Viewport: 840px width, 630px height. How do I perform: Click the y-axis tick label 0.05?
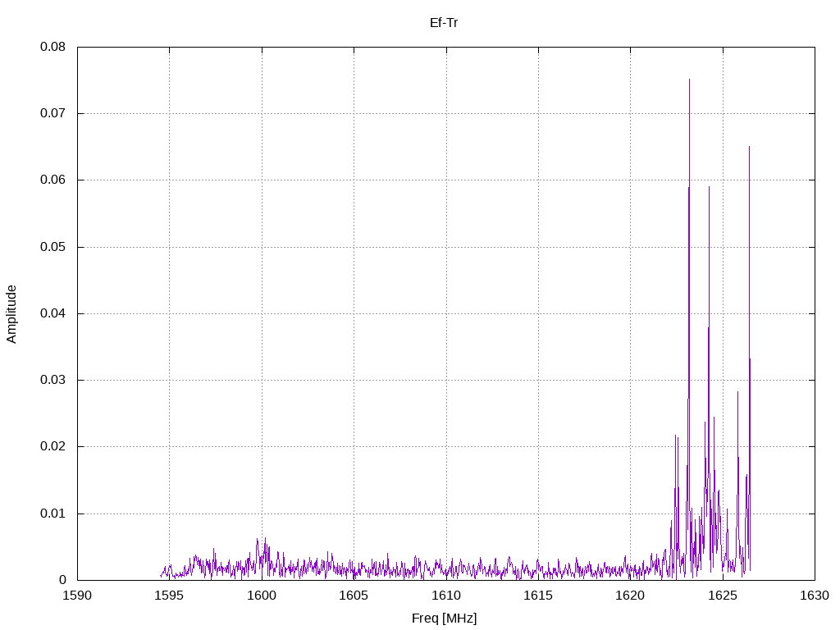(x=52, y=246)
